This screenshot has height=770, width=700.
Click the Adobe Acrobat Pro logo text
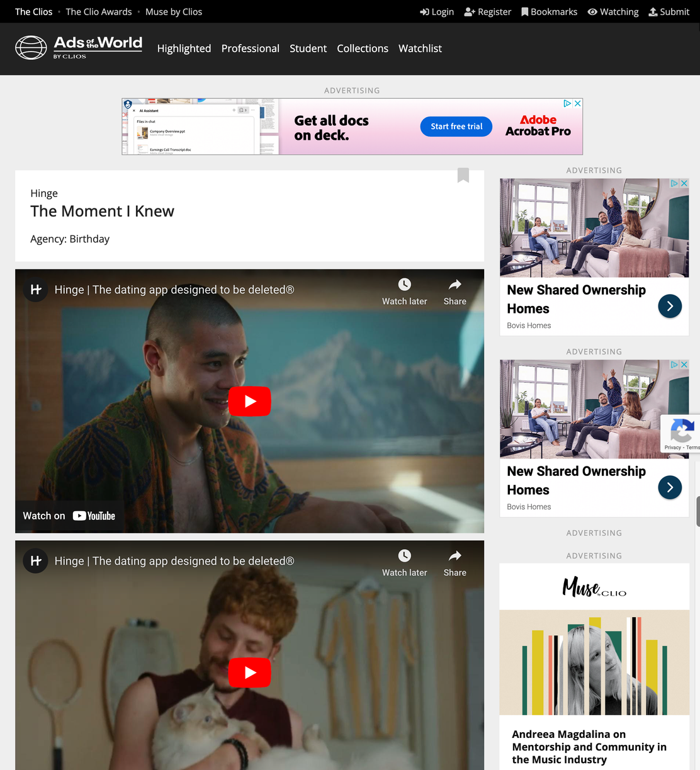click(538, 126)
